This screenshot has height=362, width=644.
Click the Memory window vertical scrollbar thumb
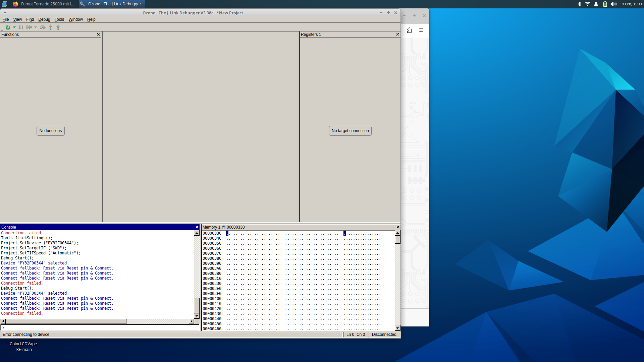(398, 240)
